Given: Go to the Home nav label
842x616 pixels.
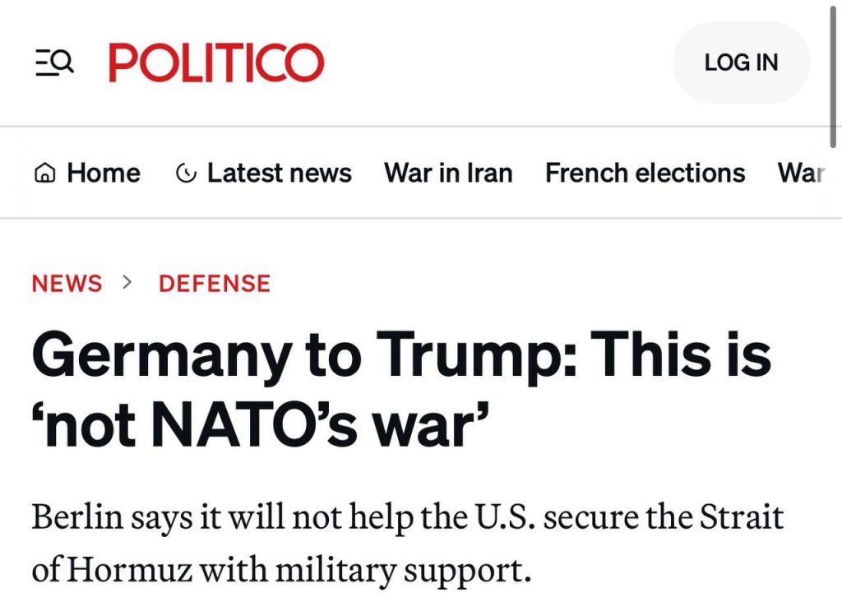Looking at the screenshot, I should (x=103, y=174).
